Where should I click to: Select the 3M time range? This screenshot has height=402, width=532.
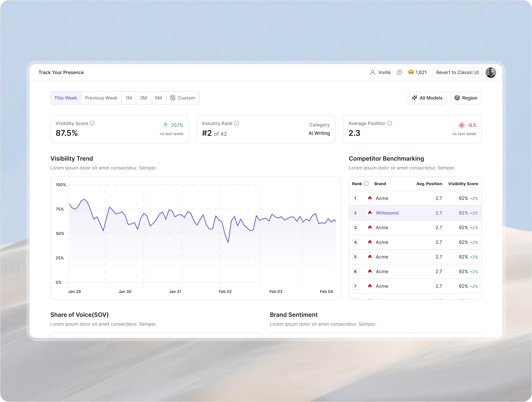143,98
